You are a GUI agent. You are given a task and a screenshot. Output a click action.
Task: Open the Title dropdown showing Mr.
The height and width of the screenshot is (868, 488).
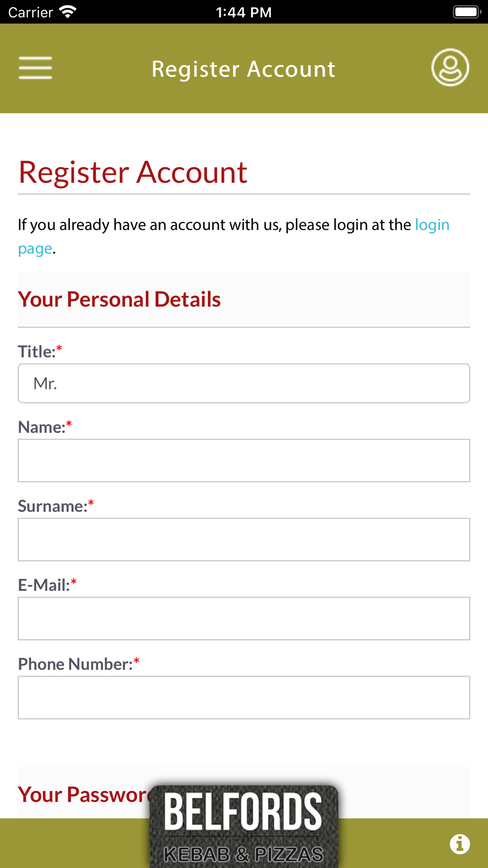[x=244, y=383]
